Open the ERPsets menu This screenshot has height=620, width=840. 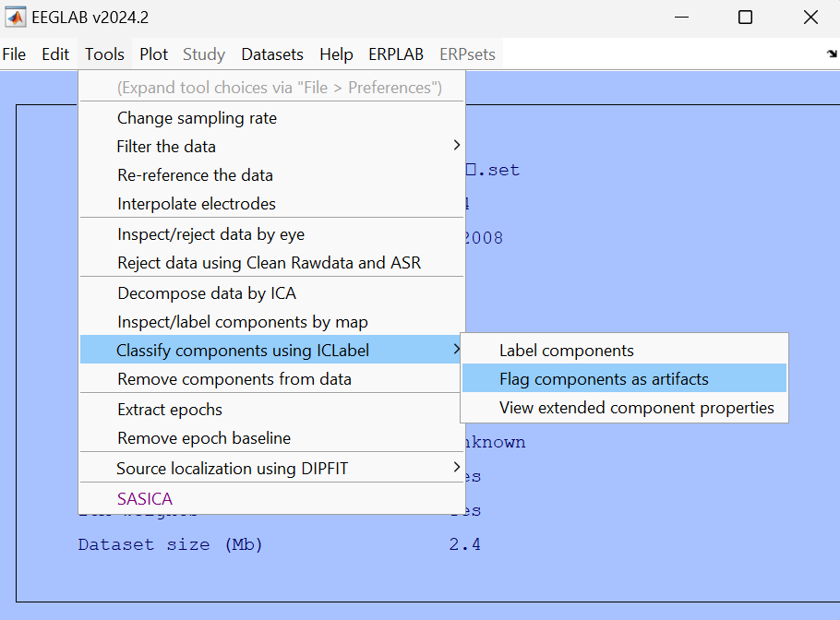point(467,54)
